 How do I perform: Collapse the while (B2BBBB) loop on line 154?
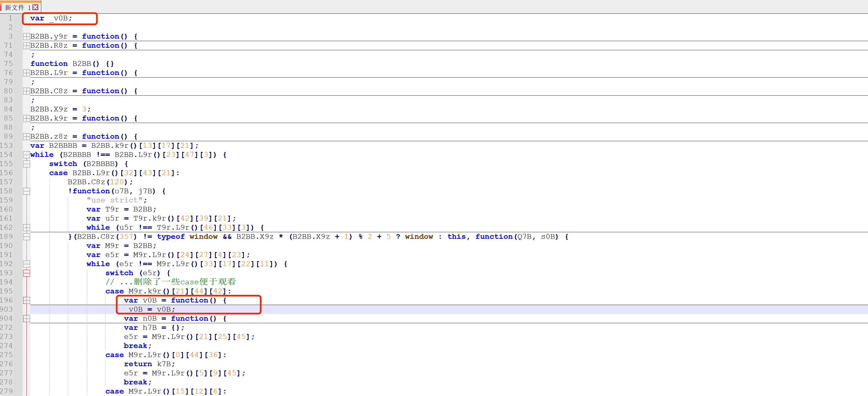[x=26, y=155]
